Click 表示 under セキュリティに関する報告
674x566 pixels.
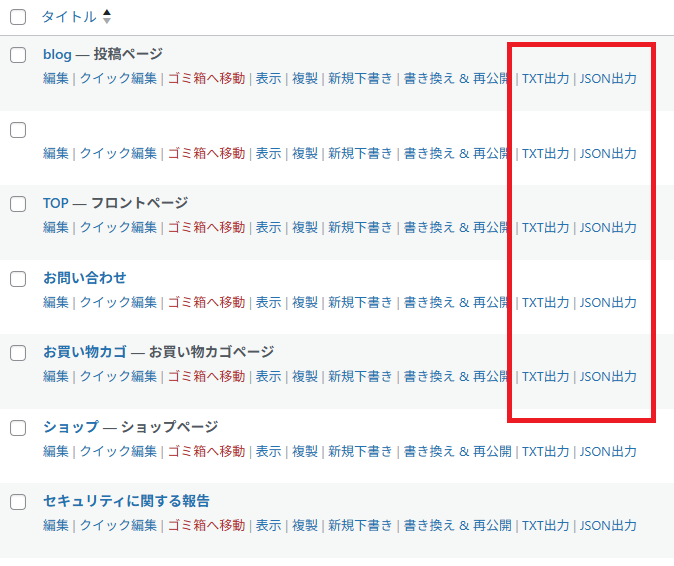coord(269,525)
